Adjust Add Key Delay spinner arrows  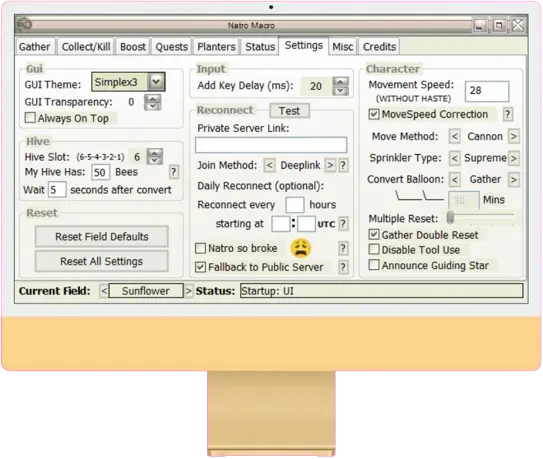(341, 86)
